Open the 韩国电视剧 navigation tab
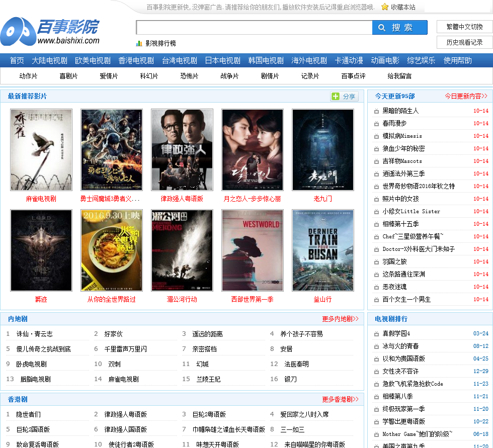This screenshot has height=448, width=493. point(266,60)
